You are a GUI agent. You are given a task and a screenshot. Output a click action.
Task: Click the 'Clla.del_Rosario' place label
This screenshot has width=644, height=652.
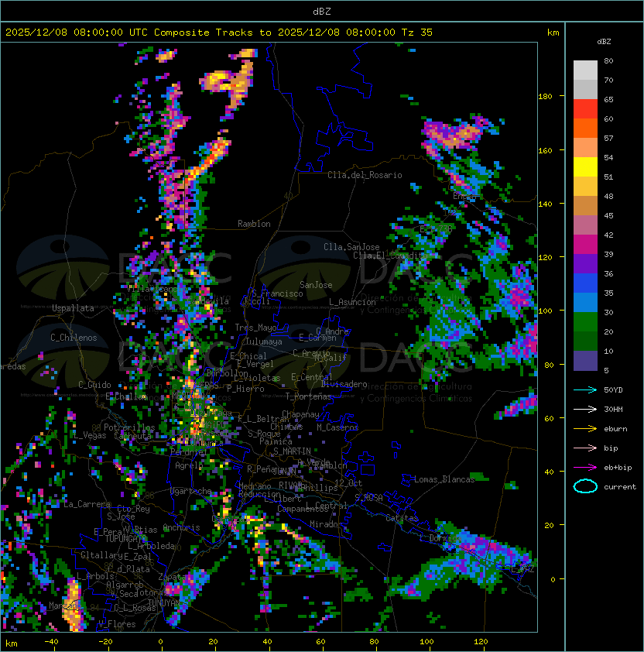coord(365,175)
